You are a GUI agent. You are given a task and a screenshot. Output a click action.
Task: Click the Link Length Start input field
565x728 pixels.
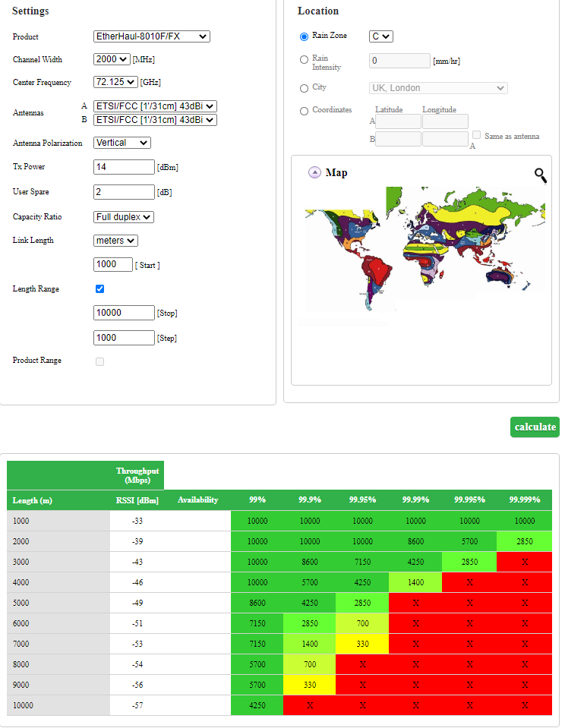click(x=113, y=264)
